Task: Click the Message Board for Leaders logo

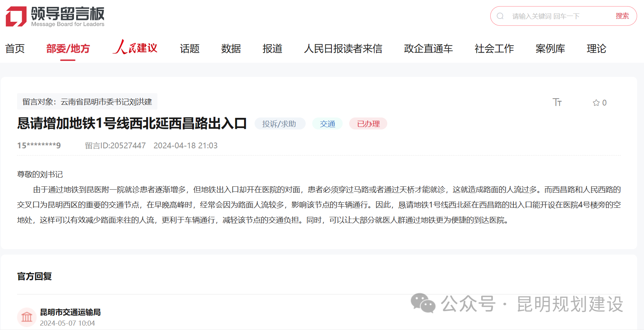Action: tap(55, 17)
